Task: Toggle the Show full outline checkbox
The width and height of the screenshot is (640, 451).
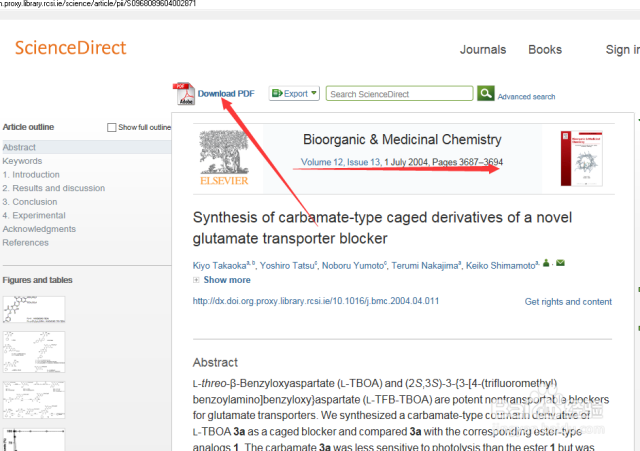Action: [112, 128]
